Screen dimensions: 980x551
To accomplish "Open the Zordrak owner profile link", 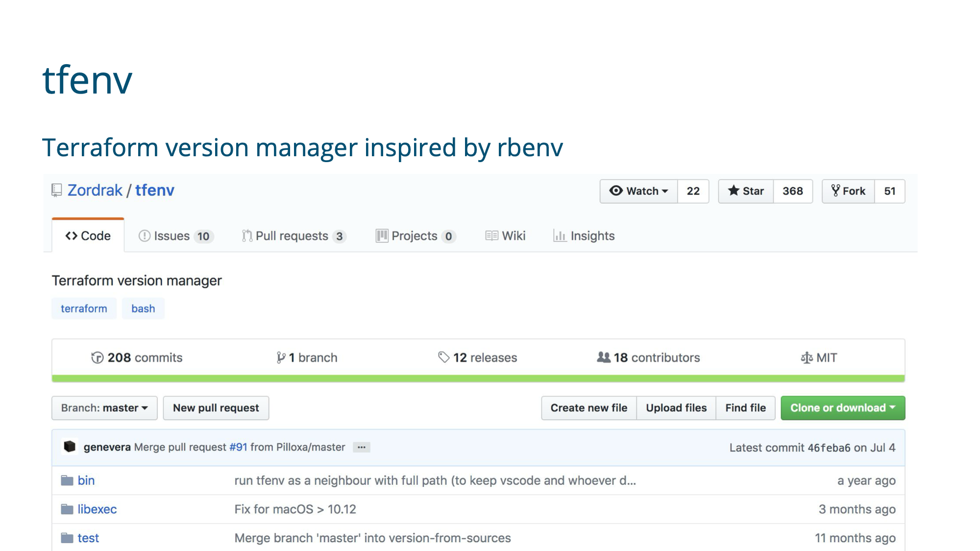I will pyautogui.click(x=95, y=191).
